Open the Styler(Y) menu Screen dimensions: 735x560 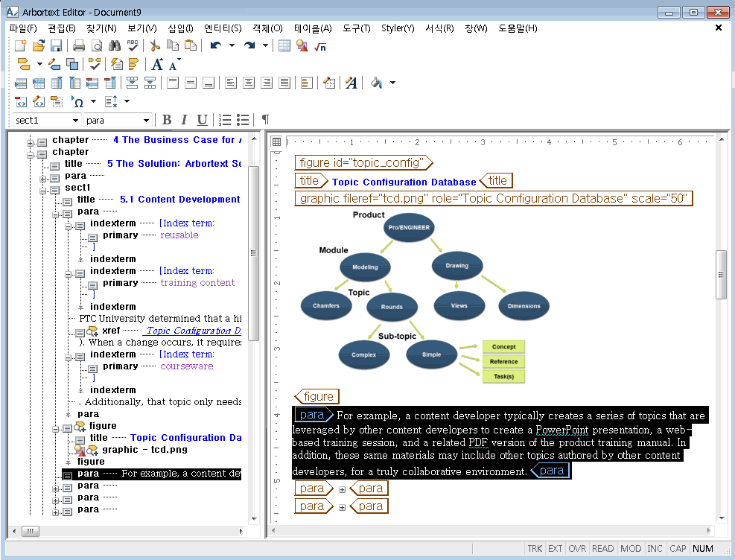point(398,28)
